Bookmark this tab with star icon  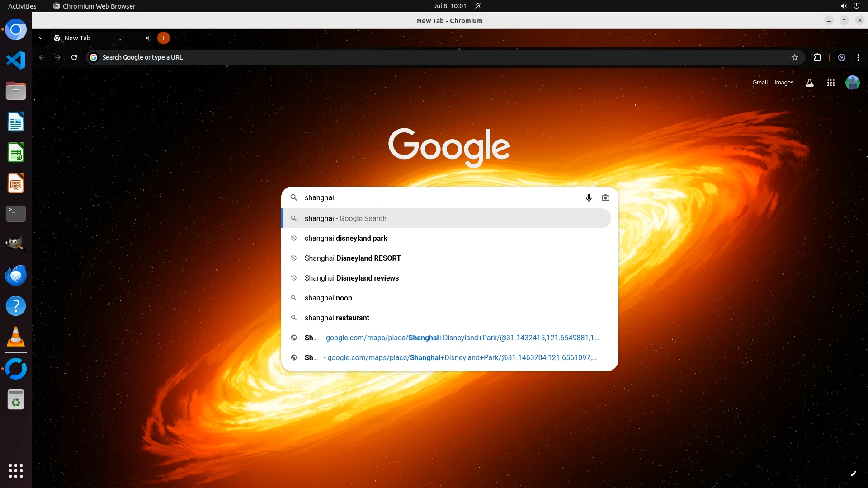pyautogui.click(x=795, y=57)
